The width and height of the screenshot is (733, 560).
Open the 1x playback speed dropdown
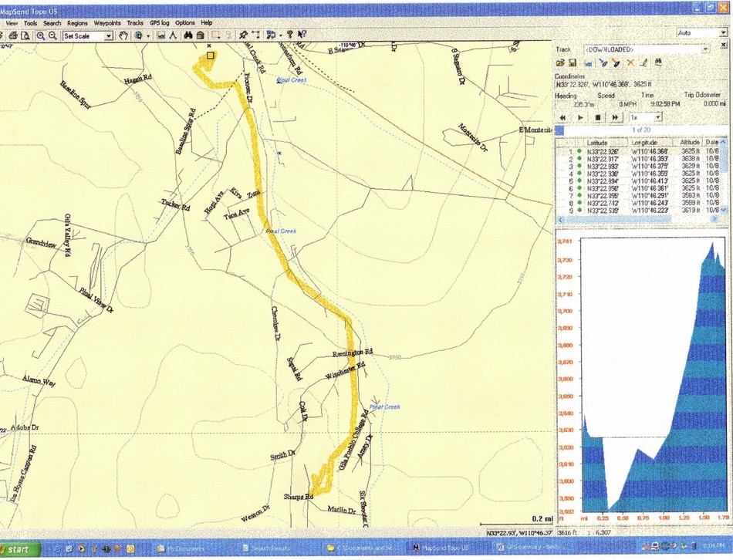click(x=658, y=117)
